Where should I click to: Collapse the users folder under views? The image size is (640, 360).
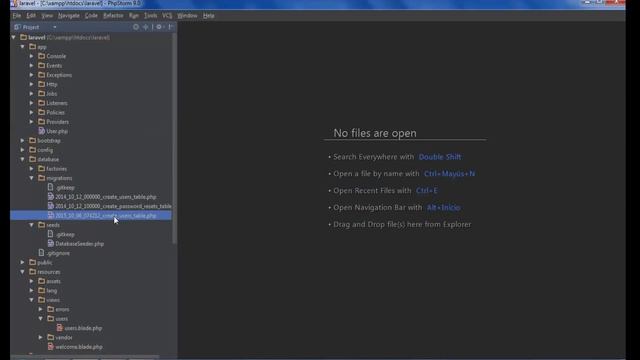[x=41, y=319]
